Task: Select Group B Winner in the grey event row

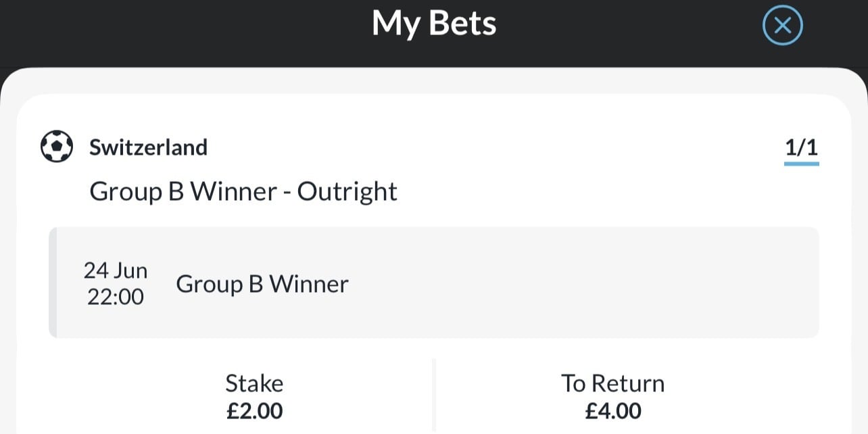Action: click(262, 284)
